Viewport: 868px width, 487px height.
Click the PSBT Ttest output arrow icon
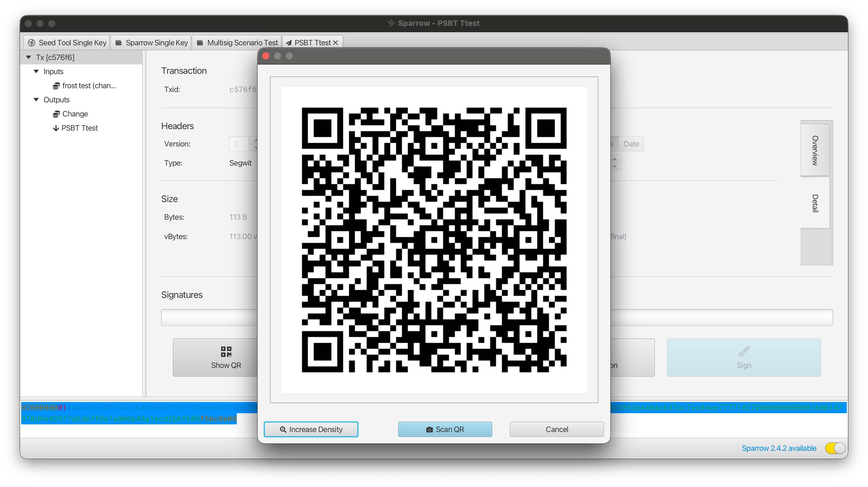pos(56,129)
